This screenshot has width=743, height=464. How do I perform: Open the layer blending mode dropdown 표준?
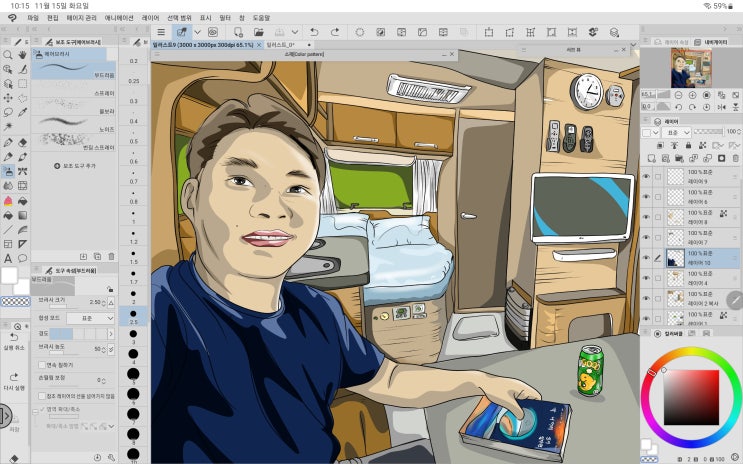(x=679, y=133)
